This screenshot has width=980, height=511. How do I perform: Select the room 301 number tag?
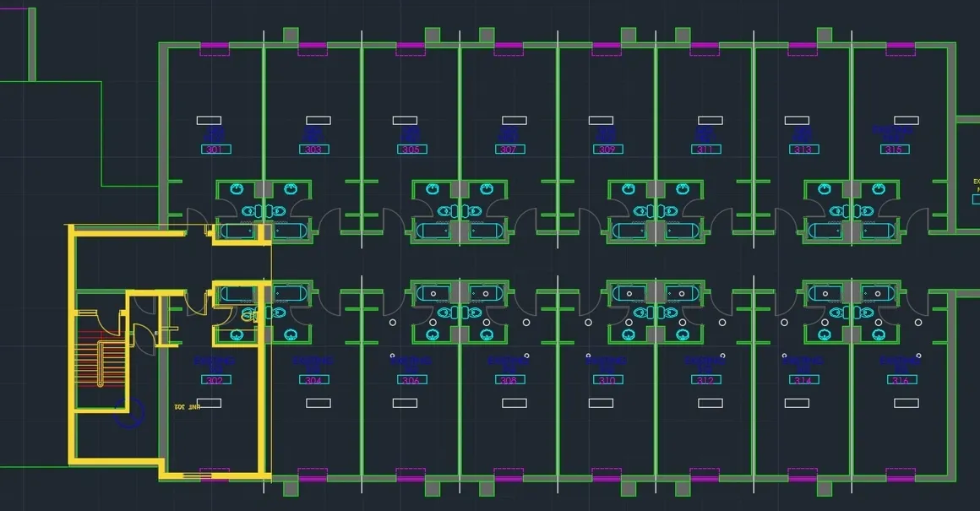pyautogui.click(x=215, y=149)
